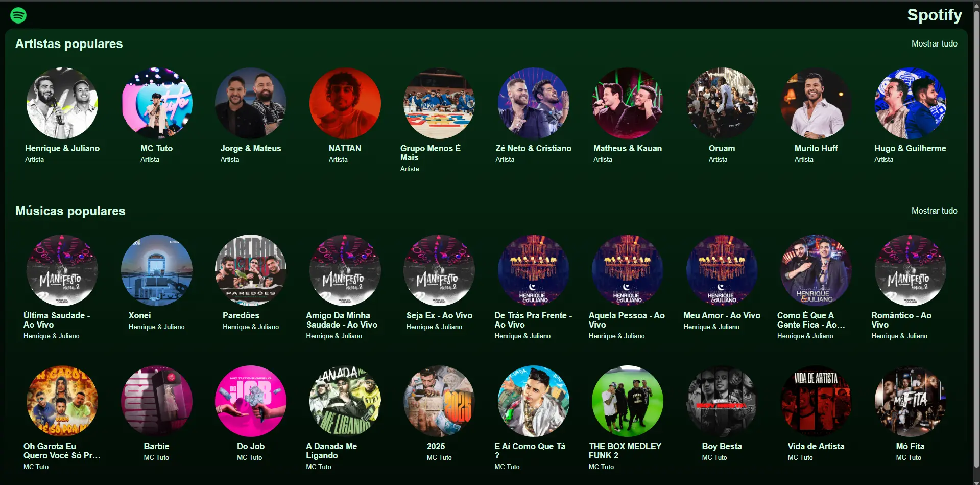Screen dimensions: 980x485
Task: Select Seja Ex - Ao Vivo cover
Action: click(439, 270)
